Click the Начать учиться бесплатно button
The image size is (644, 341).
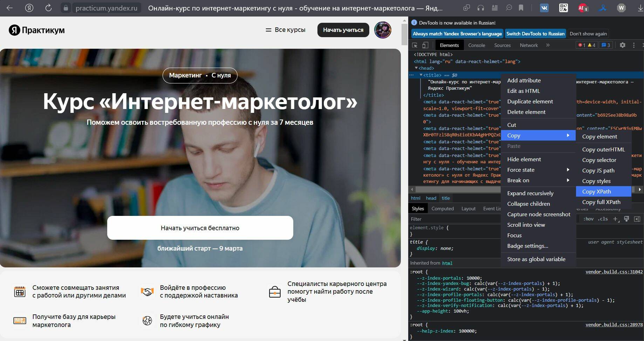pos(200,228)
